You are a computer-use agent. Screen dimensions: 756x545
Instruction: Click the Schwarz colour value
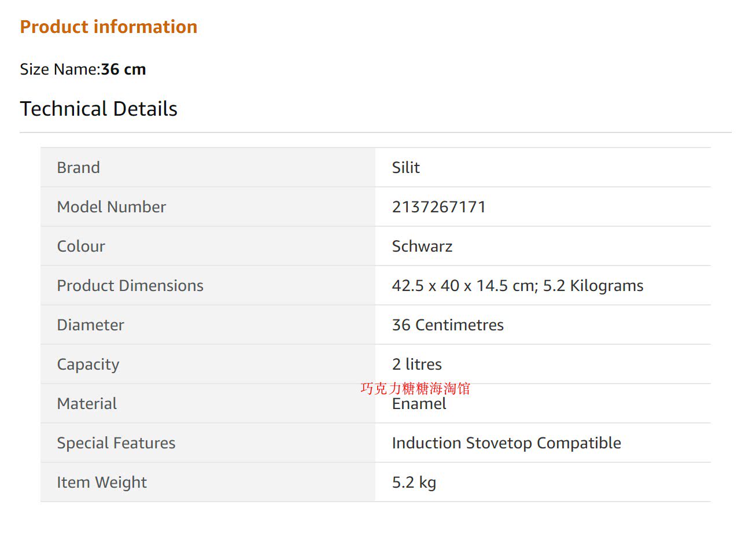[422, 246]
